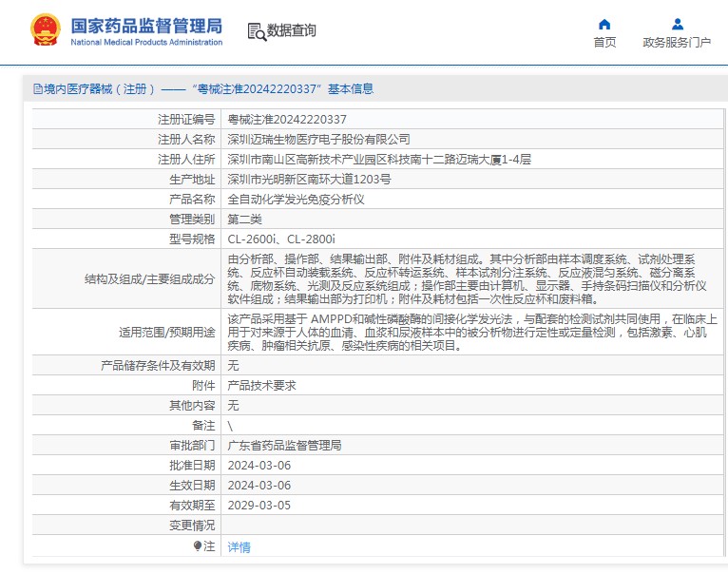Image resolution: width=728 pixels, height=574 pixels.
Task: Click the 国家药品监督管理局 site title
Action: coord(146,24)
